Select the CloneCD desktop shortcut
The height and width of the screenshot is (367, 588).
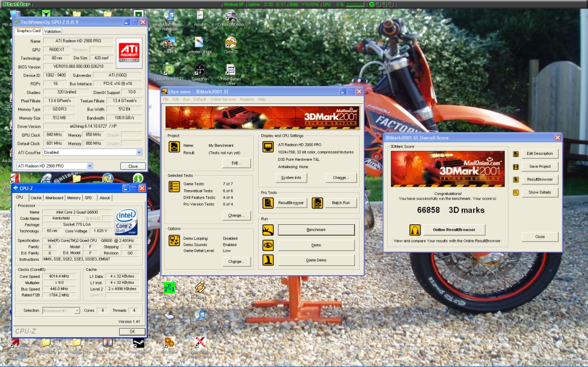[x=230, y=45]
